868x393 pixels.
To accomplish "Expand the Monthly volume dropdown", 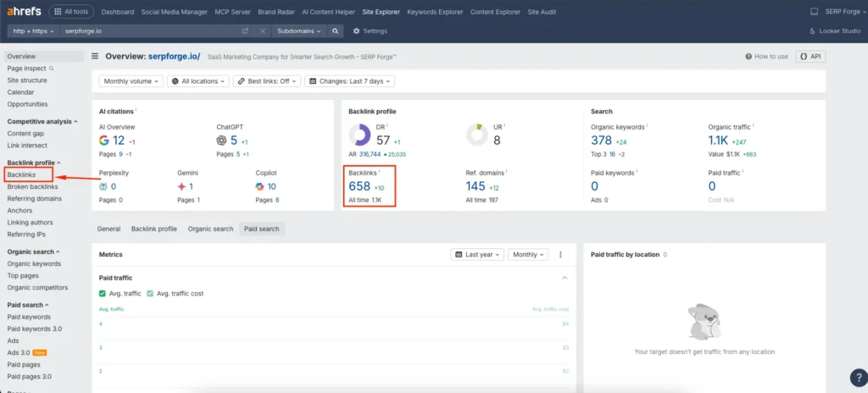I will [131, 81].
